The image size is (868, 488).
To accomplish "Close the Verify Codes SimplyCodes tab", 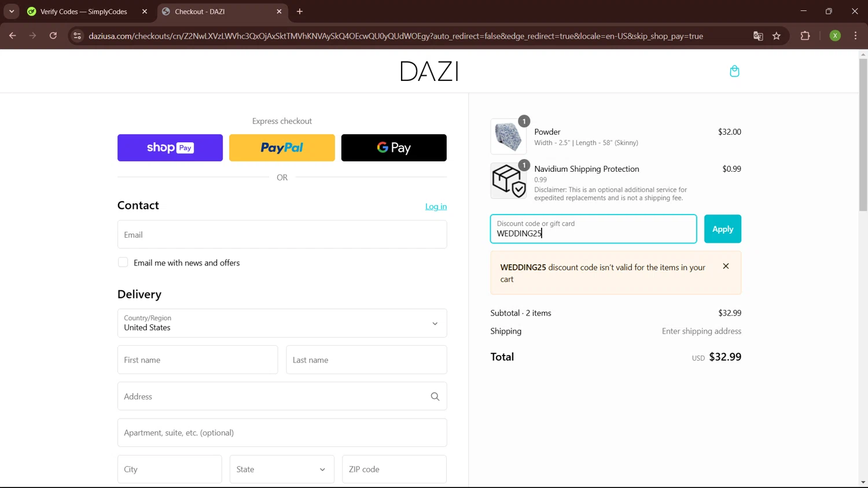I will tap(145, 12).
